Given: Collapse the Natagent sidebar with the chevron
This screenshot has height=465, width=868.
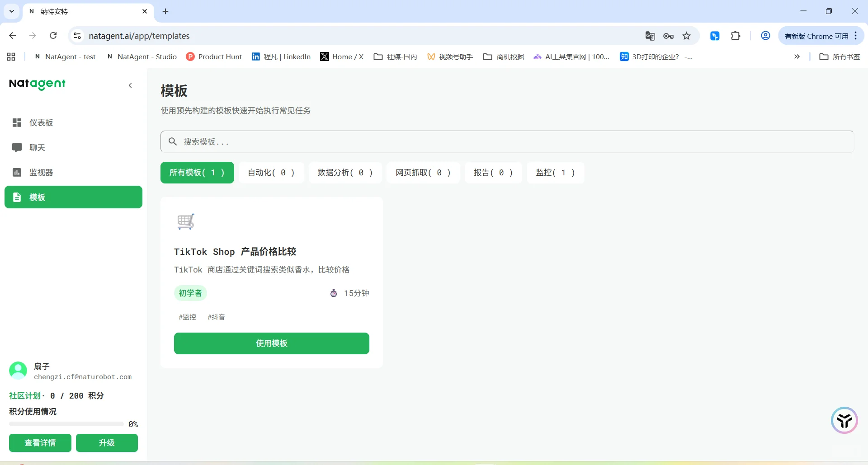Looking at the screenshot, I should (130, 85).
